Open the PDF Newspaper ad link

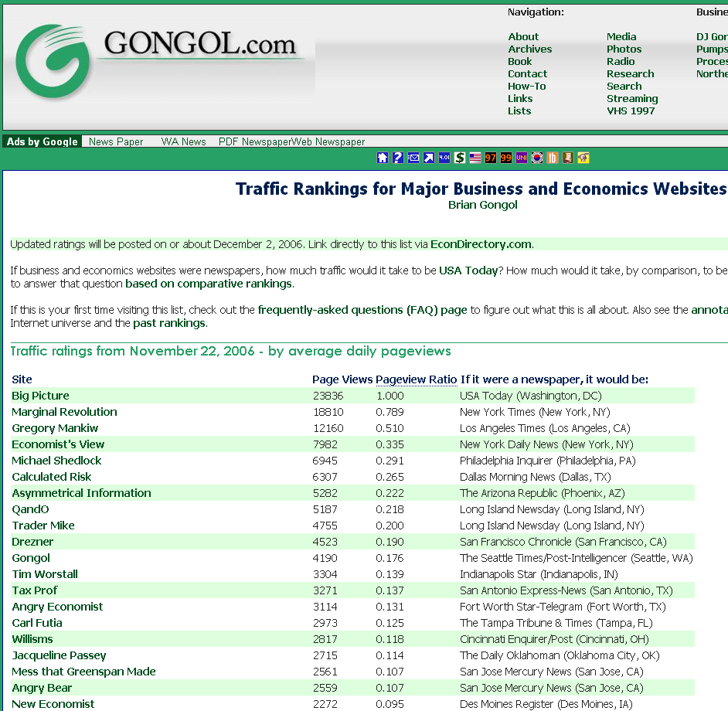(255, 141)
